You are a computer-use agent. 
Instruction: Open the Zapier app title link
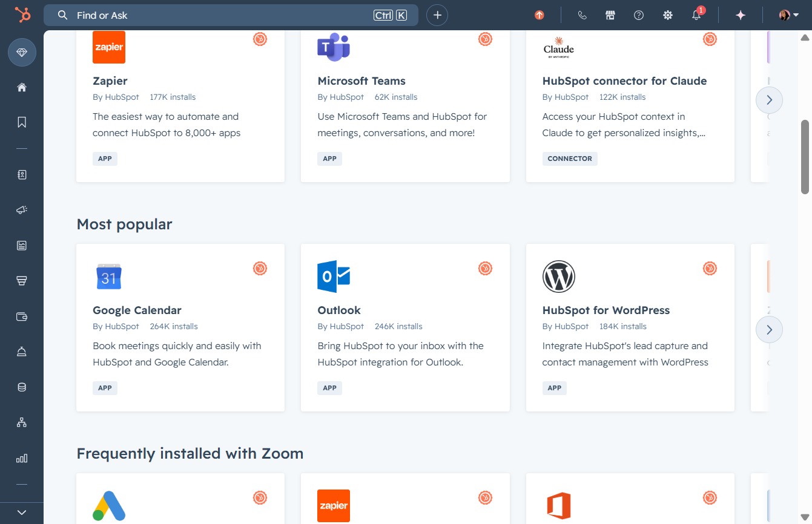tap(110, 81)
